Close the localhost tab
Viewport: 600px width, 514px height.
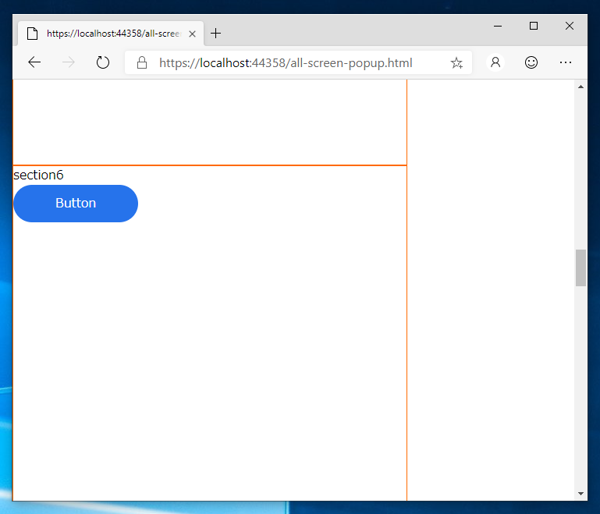click(x=192, y=34)
